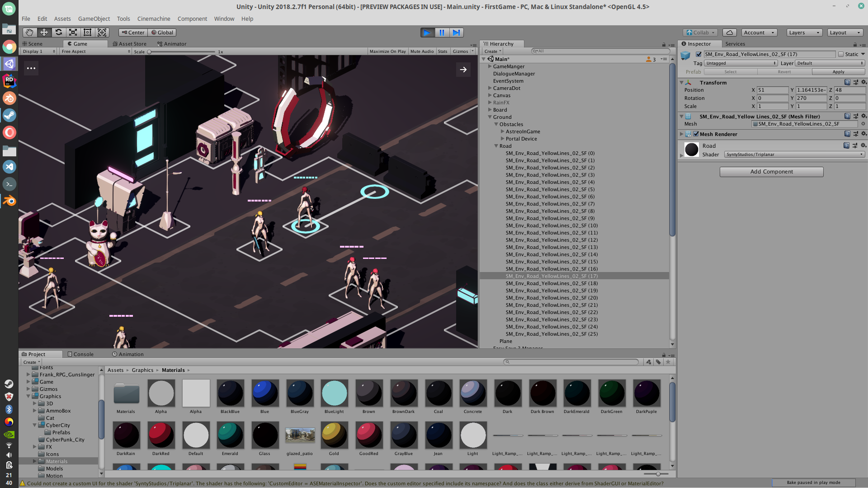The image size is (868, 488).
Task: Open the Layer dropdown in Inspector
Action: pos(830,63)
